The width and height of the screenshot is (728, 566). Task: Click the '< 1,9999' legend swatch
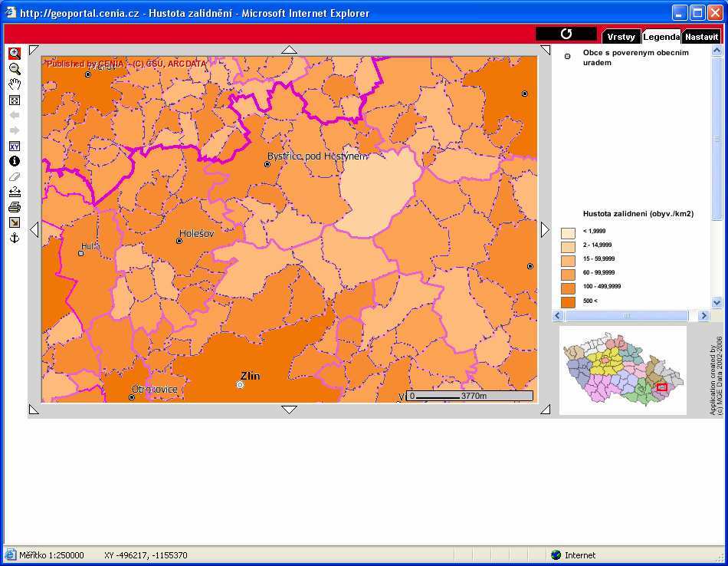pyautogui.click(x=568, y=233)
